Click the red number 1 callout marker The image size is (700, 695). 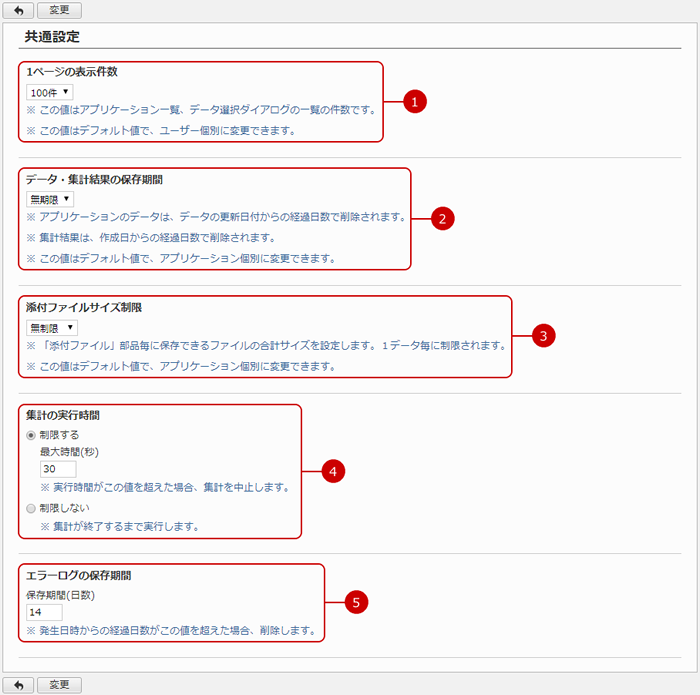pyautogui.click(x=414, y=102)
